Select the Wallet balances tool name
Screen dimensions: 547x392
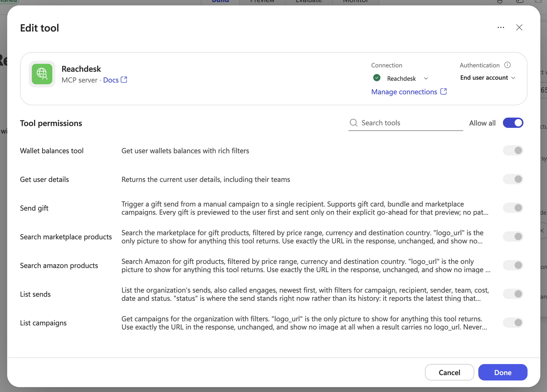[x=52, y=151]
